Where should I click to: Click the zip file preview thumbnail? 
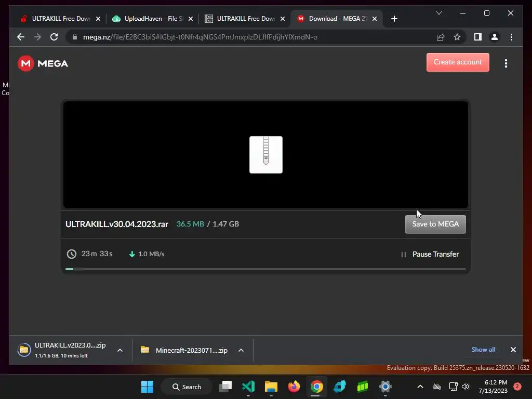tap(265, 155)
